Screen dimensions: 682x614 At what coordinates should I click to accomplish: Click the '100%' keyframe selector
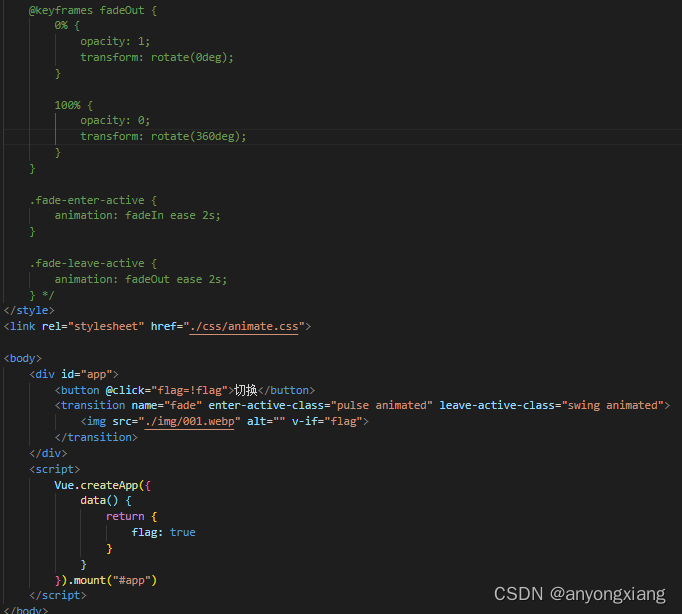(67, 105)
